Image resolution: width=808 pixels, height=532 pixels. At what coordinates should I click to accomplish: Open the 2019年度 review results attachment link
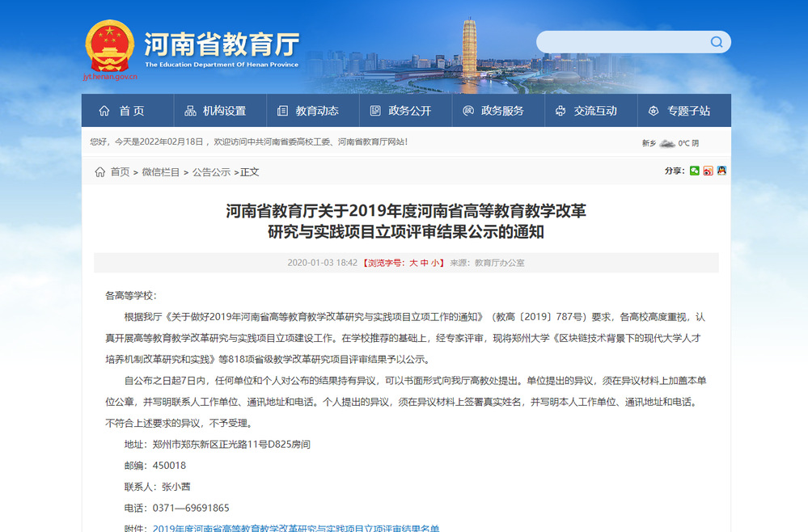pos(296,528)
